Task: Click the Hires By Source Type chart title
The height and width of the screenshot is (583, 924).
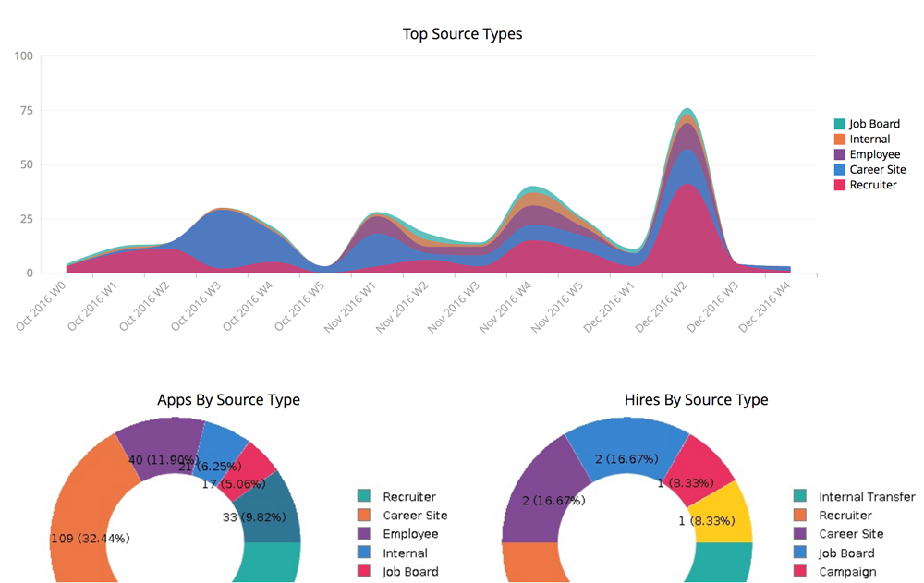Action: click(x=696, y=400)
